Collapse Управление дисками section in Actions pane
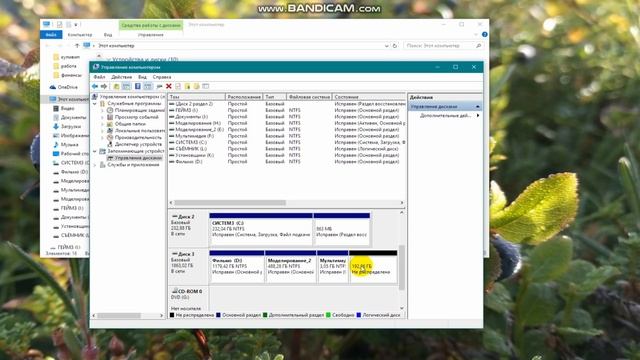This screenshot has width=640, height=360. click(x=478, y=107)
